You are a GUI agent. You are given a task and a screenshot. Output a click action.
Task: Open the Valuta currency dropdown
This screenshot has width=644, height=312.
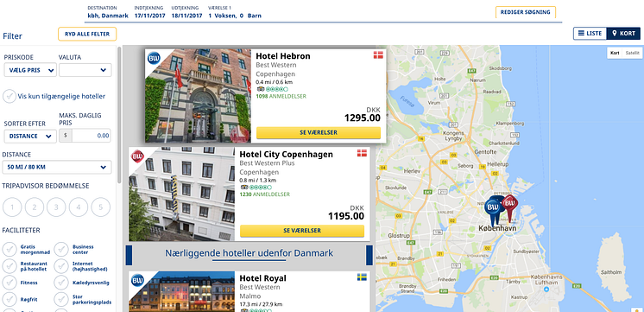pos(85,70)
